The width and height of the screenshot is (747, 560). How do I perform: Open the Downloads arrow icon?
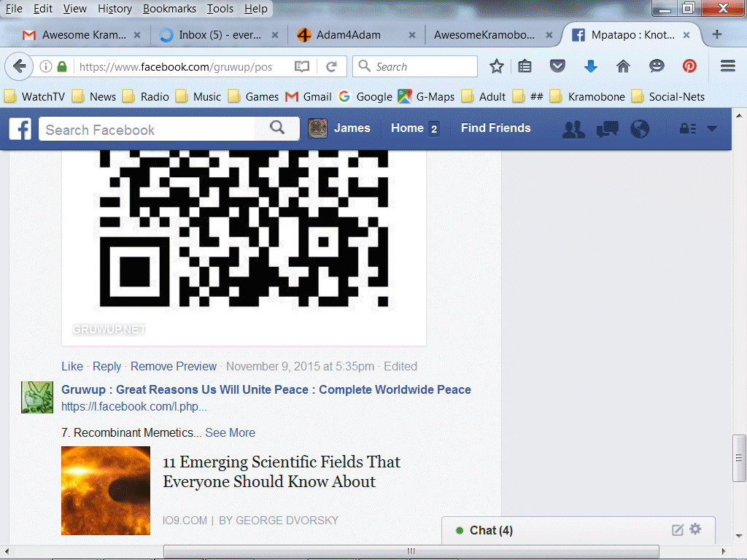click(x=591, y=66)
